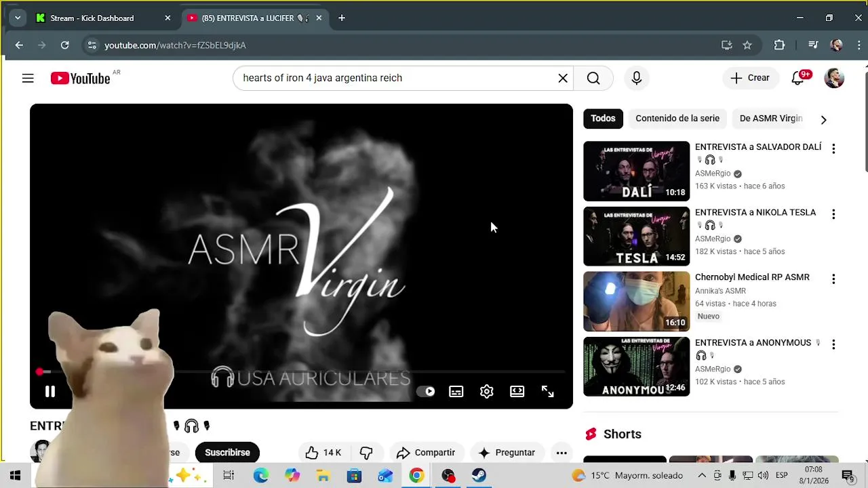Open the TESLA video thumbnail

tap(636, 236)
